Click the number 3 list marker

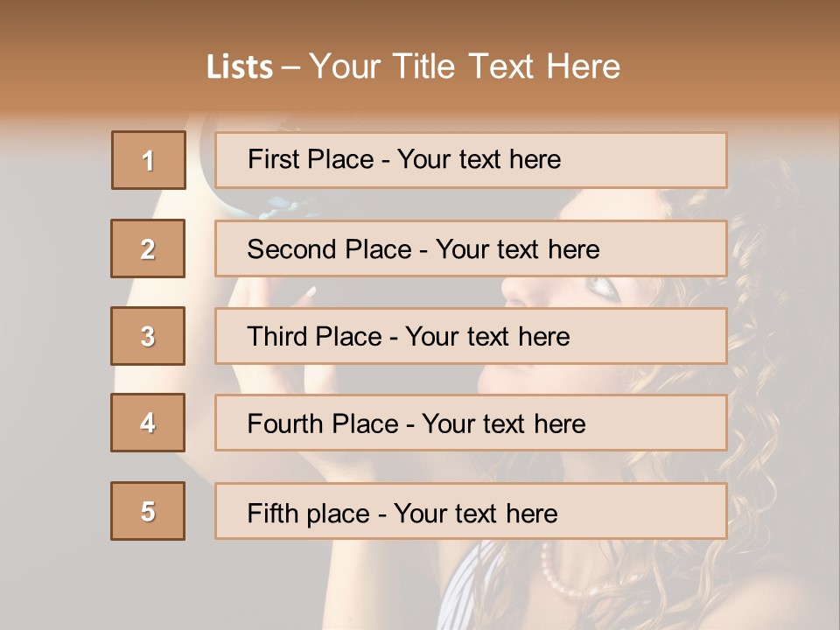(x=148, y=336)
